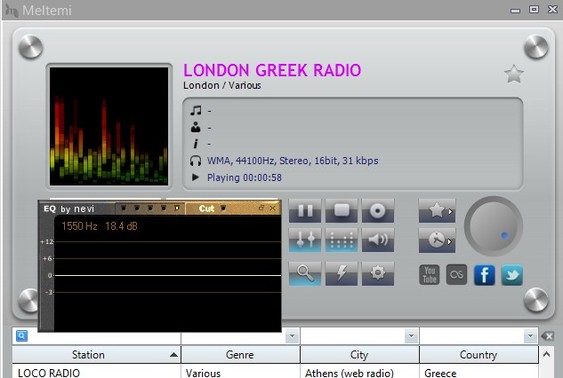
Task: Click the lightning bolt button
Action: coord(341,274)
